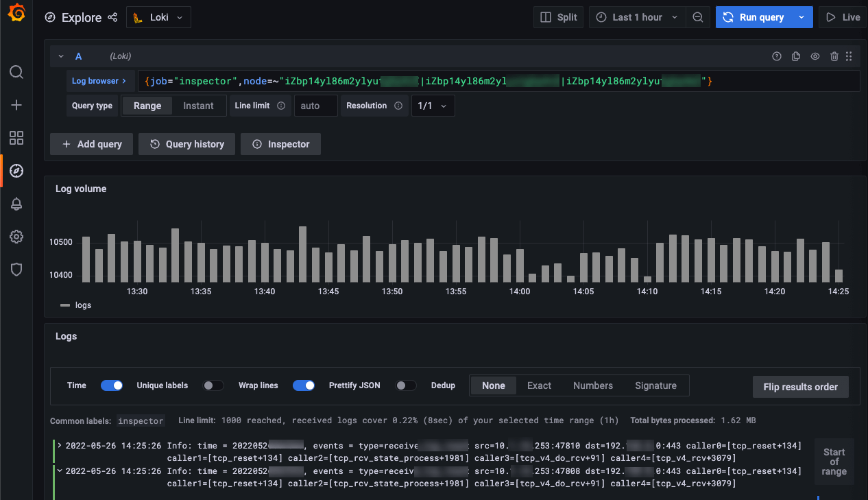Enable the Unique labels switch
This screenshot has width=868, height=500.
coord(213,385)
